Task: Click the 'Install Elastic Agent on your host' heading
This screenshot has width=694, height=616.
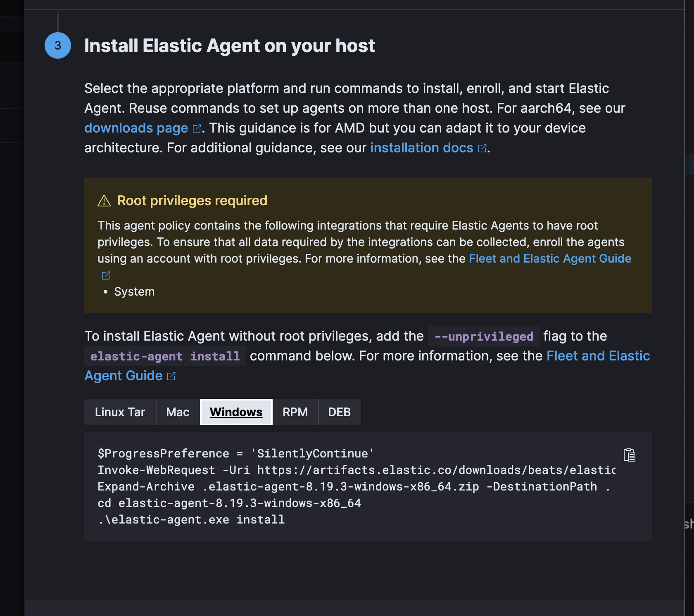Action: pyautogui.click(x=229, y=45)
